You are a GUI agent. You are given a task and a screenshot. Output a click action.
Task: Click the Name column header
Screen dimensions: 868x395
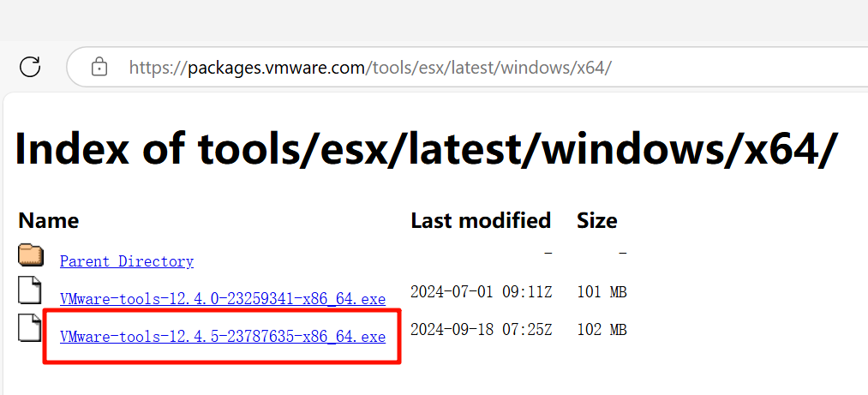click(x=49, y=221)
